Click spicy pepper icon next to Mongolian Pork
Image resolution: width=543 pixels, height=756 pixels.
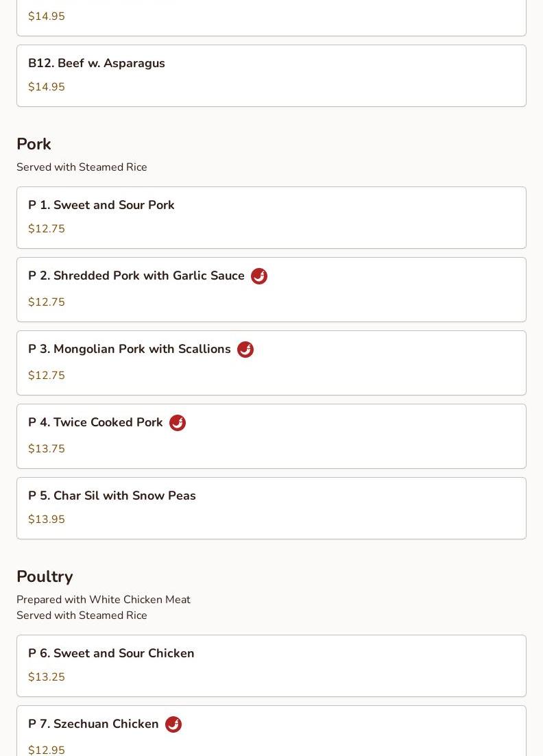click(x=245, y=350)
